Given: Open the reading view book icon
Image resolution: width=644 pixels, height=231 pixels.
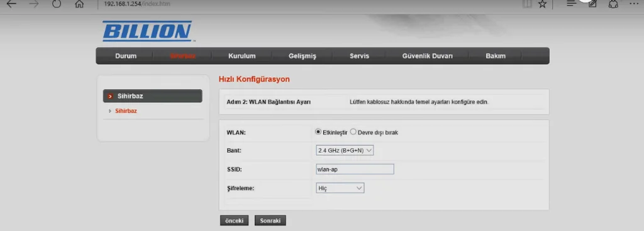Looking at the screenshot, I should 528,4.
